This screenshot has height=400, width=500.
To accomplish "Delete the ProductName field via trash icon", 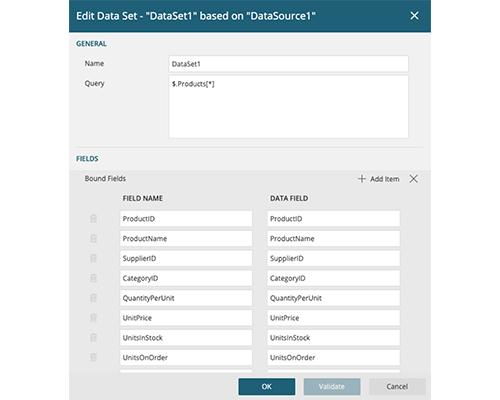I will tap(93, 238).
